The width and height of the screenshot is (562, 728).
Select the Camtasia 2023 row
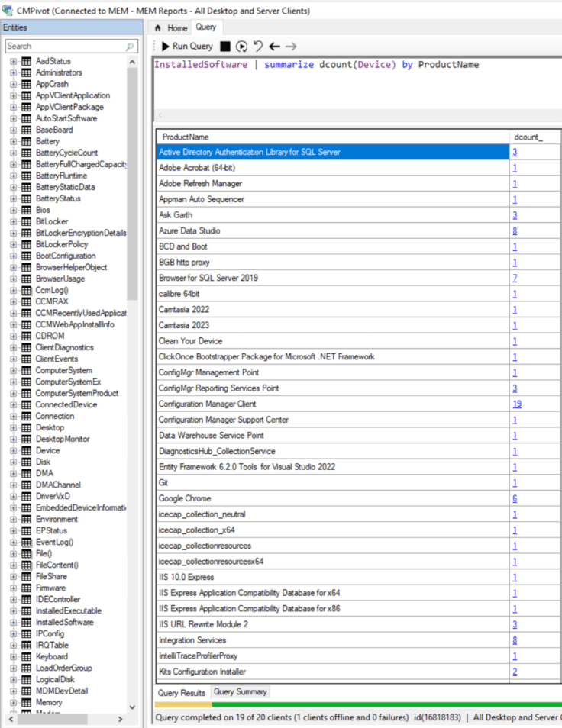pyautogui.click(x=333, y=326)
